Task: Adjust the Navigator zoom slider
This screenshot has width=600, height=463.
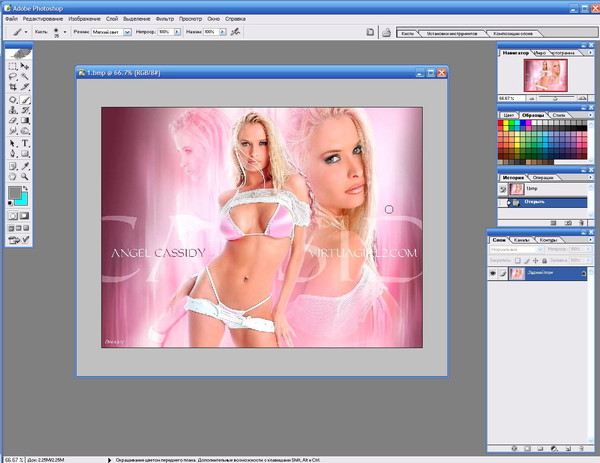Action: 555,98
